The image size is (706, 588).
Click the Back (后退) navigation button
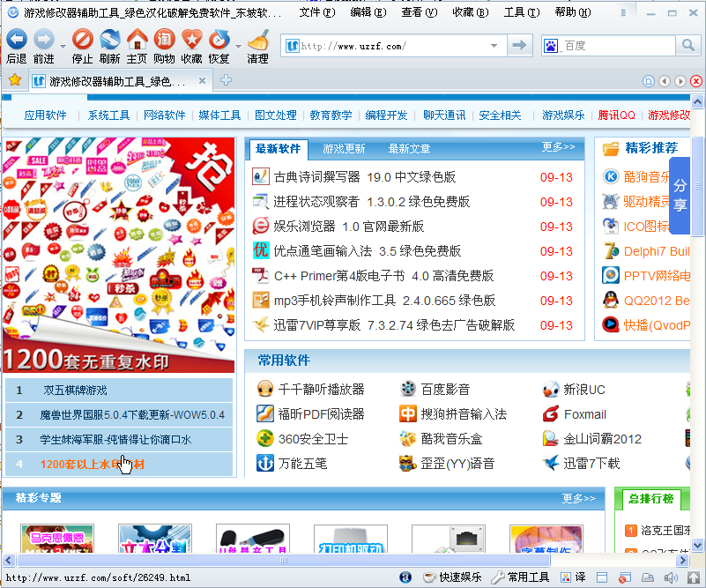point(17,46)
